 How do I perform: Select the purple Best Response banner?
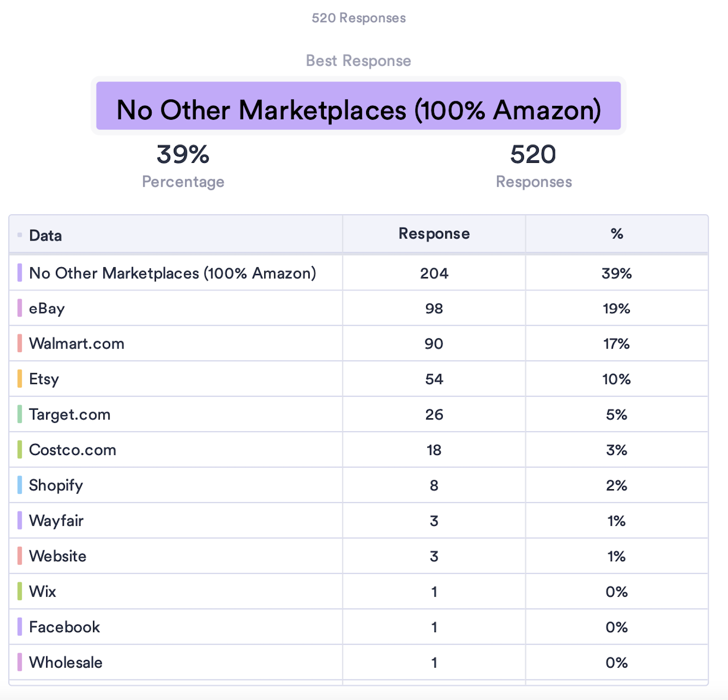[358, 106]
